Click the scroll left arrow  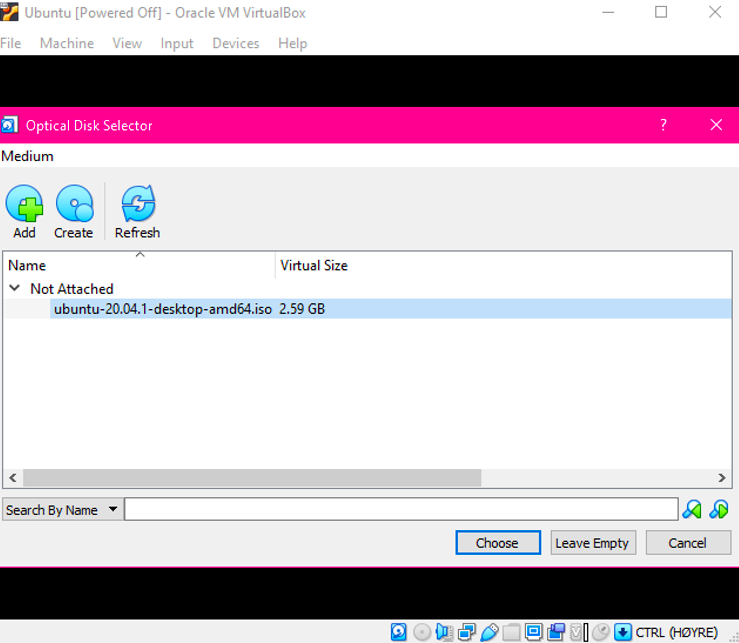coord(13,478)
